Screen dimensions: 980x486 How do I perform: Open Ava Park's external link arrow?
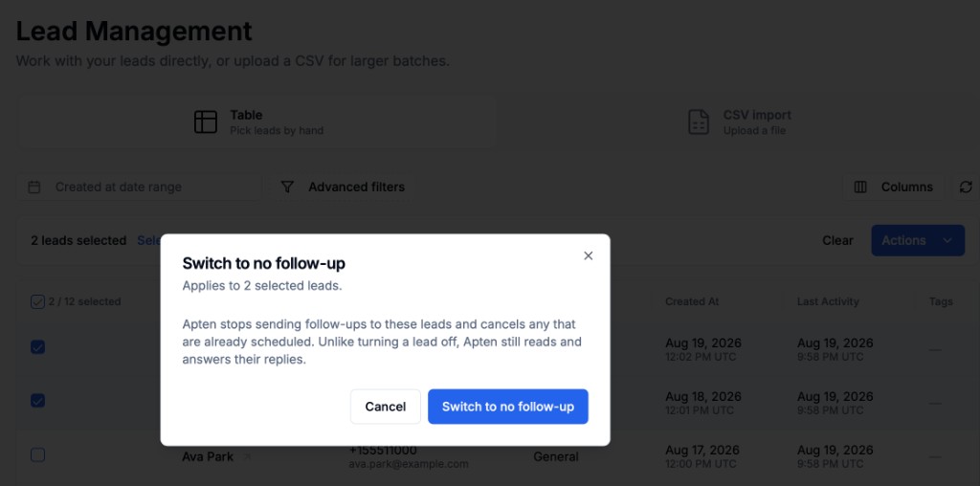(246, 457)
